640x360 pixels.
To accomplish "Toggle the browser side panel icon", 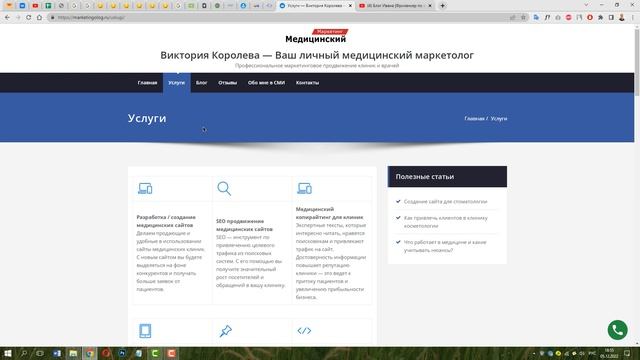I will click(611, 18).
